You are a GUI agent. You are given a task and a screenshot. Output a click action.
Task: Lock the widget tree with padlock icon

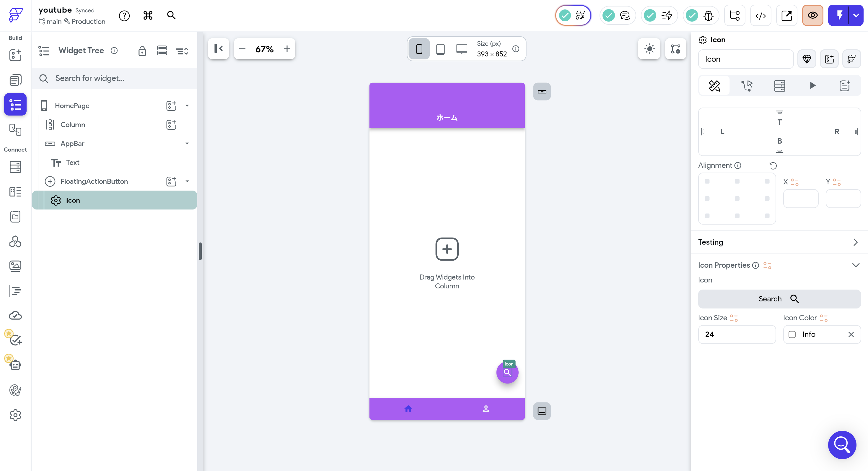pos(142,51)
